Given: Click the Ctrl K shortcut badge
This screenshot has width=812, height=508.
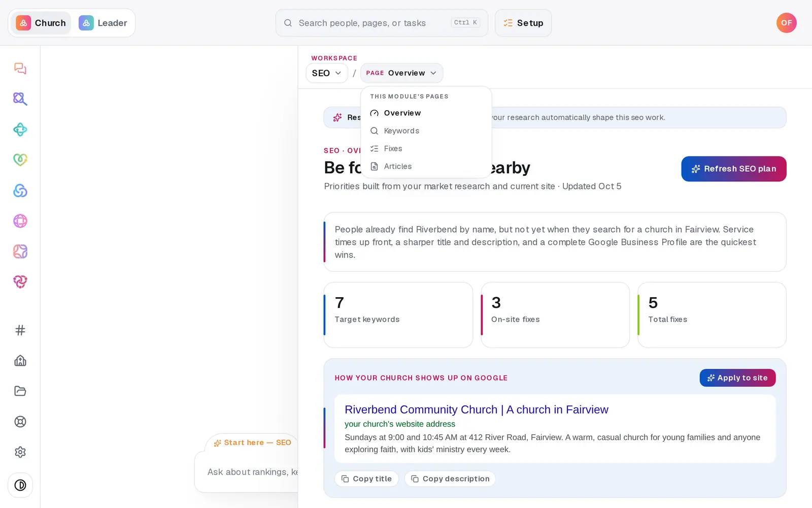Looking at the screenshot, I should [465, 23].
